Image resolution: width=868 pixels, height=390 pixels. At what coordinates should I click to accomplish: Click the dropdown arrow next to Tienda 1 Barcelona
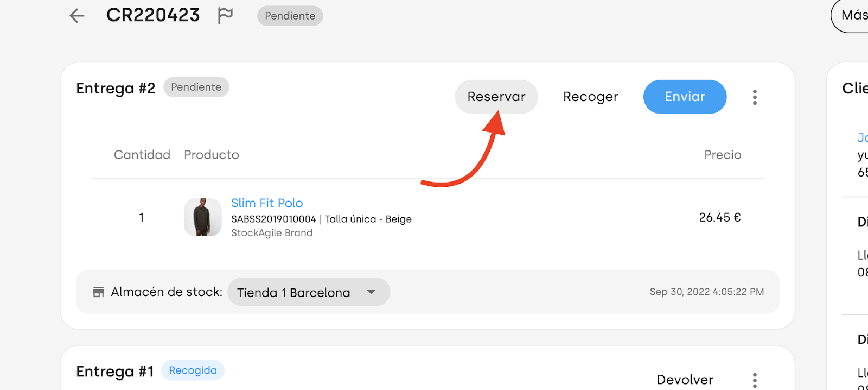(x=371, y=292)
